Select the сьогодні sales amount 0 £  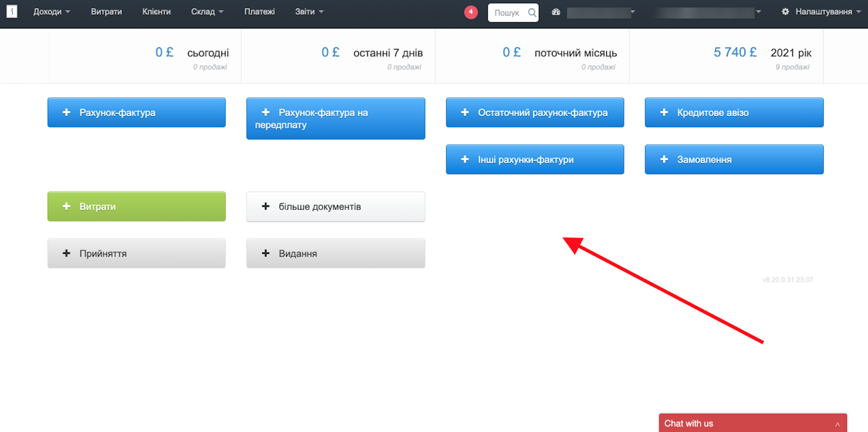coord(164,52)
